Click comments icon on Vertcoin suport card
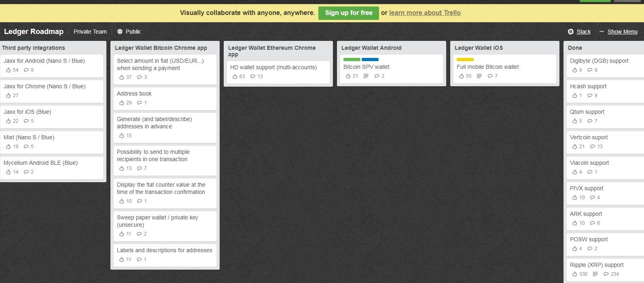 pos(593,147)
